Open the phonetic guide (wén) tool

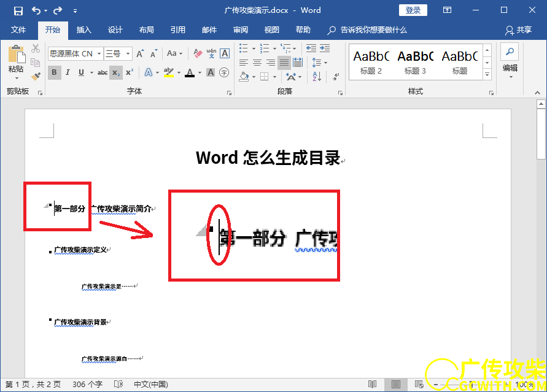pyautogui.click(x=211, y=53)
